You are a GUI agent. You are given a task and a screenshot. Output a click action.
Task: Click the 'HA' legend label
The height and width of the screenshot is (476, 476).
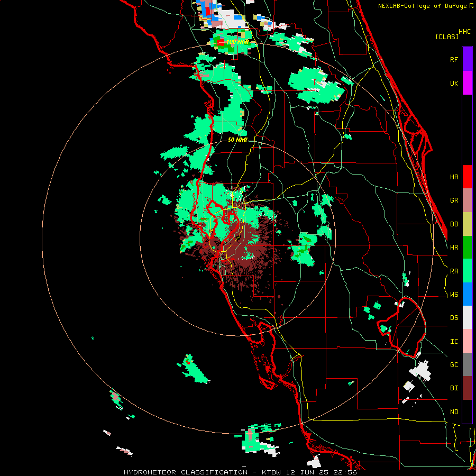(454, 177)
